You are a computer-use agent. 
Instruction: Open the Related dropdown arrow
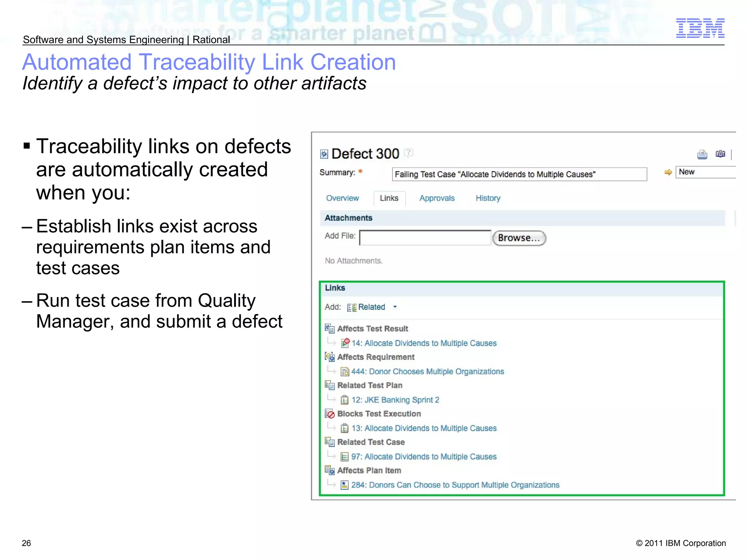tap(395, 307)
